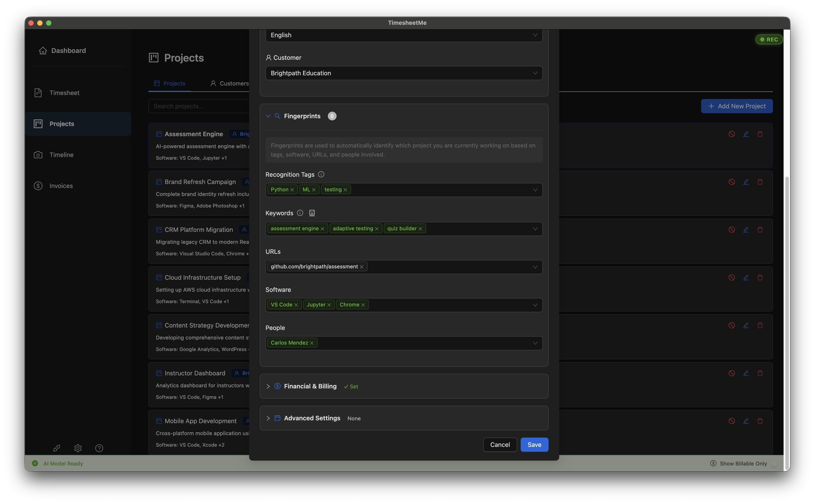Remove the Python recognition tag
This screenshot has width=815, height=504.
(292, 190)
